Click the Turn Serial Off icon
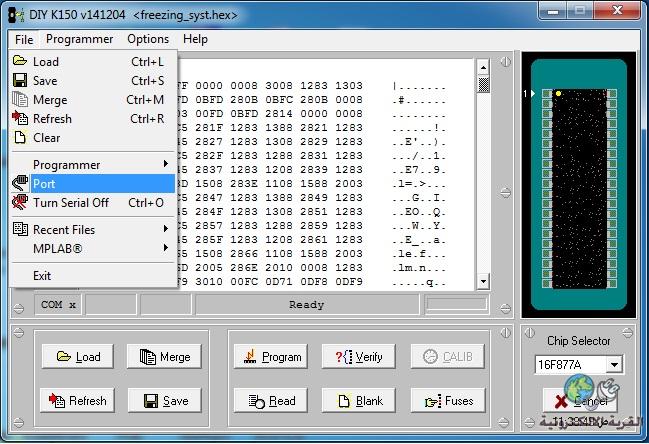The image size is (649, 444). (x=20, y=202)
